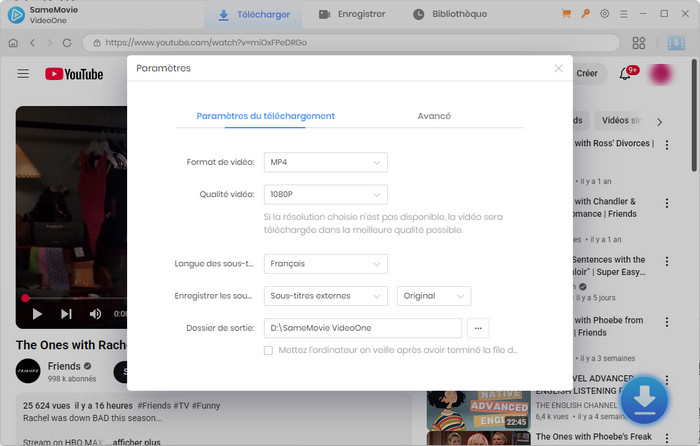This screenshot has height=446, width=700.
Task: Click the video progress bar
Action: (x=76, y=298)
